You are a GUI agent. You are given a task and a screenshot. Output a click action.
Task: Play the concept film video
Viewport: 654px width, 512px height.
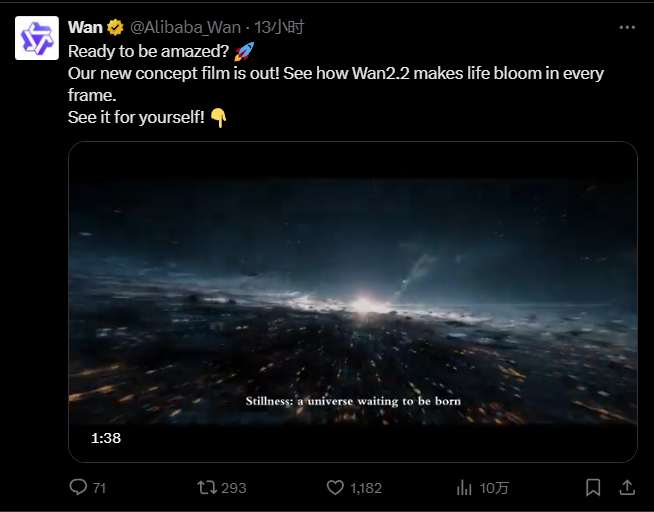click(x=352, y=301)
